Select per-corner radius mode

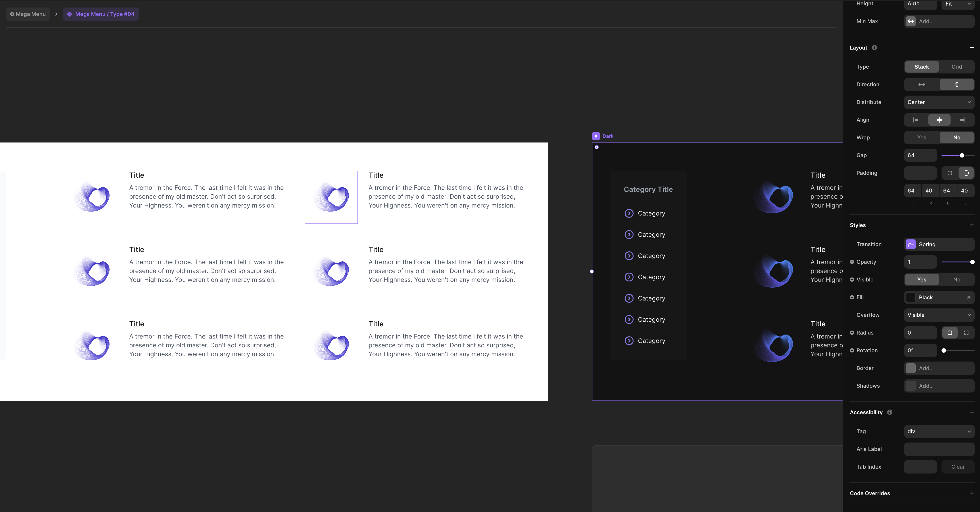point(966,333)
